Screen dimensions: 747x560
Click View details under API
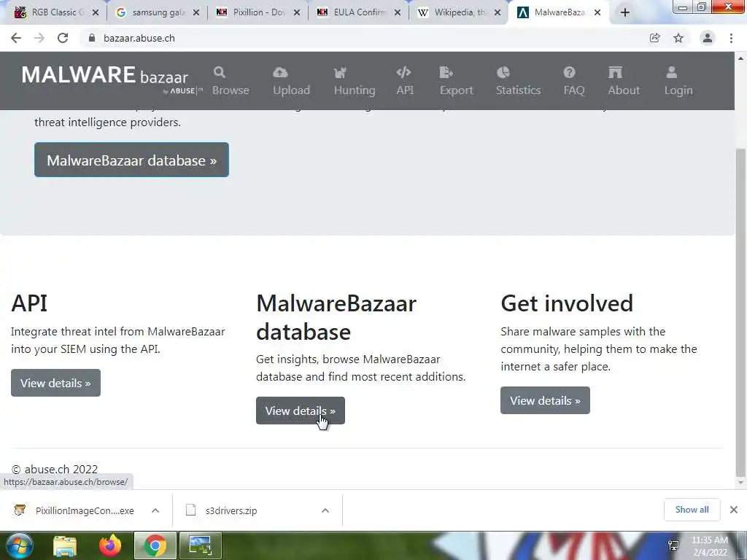click(55, 383)
